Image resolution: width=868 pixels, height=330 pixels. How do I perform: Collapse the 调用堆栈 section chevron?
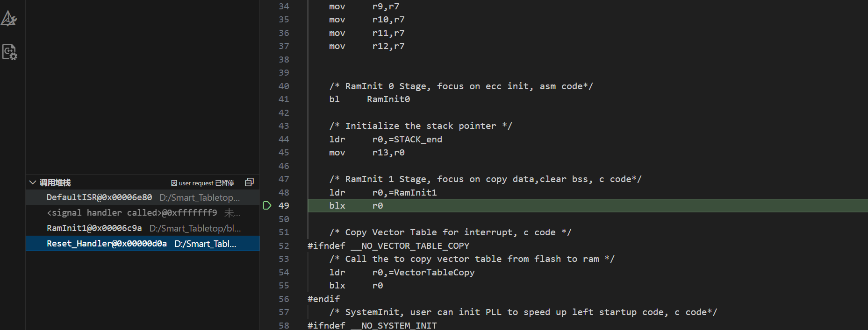[33, 183]
